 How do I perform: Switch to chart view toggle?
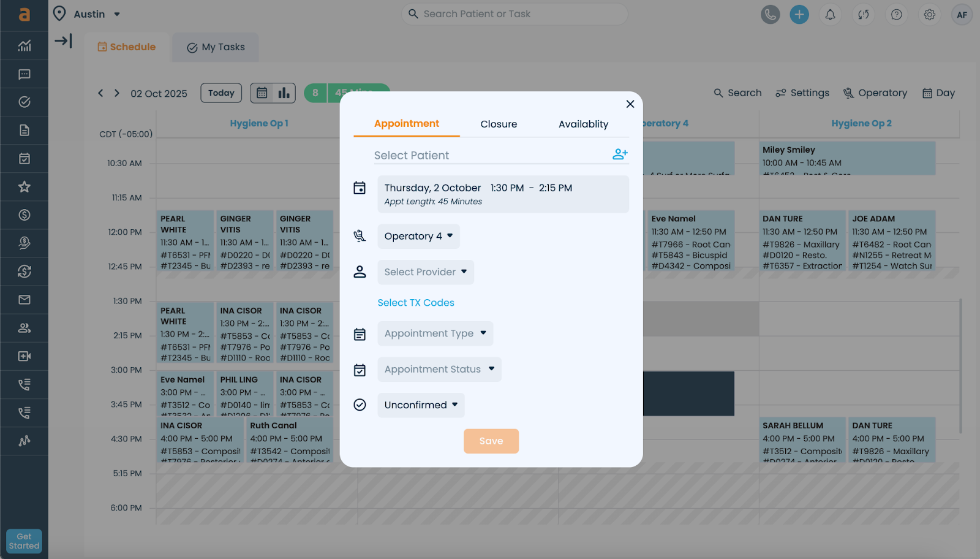[x=284, y=93]
